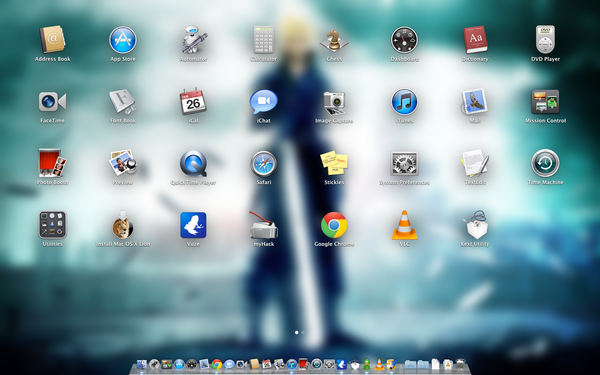Open the Font Book app

[x=123, y=102]
